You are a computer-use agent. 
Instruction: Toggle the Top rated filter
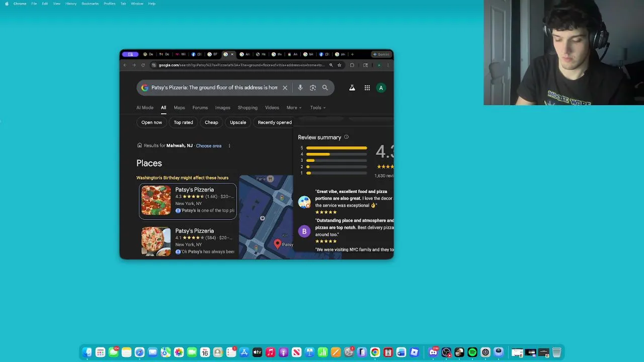click(x=183, y=122)
